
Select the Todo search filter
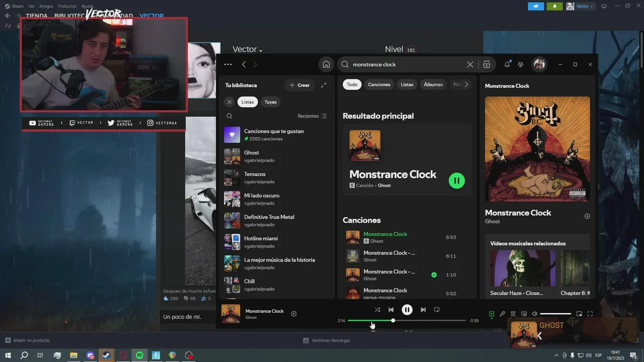tap(352, 84)
